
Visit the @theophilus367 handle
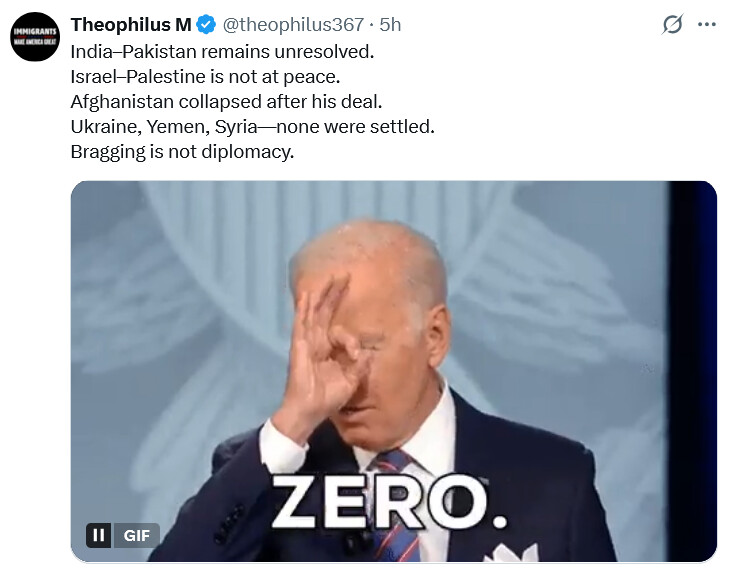(293, 25)
